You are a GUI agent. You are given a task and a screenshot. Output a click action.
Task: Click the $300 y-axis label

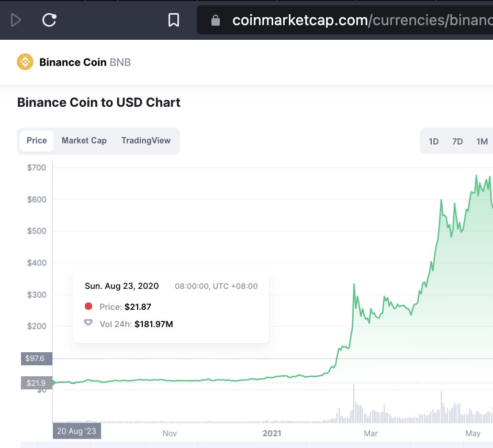pos(37,295)
